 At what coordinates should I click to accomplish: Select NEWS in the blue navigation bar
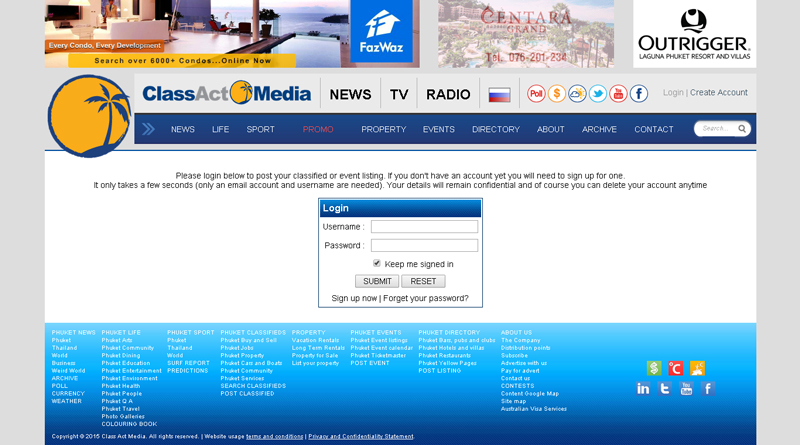(183, 130)
